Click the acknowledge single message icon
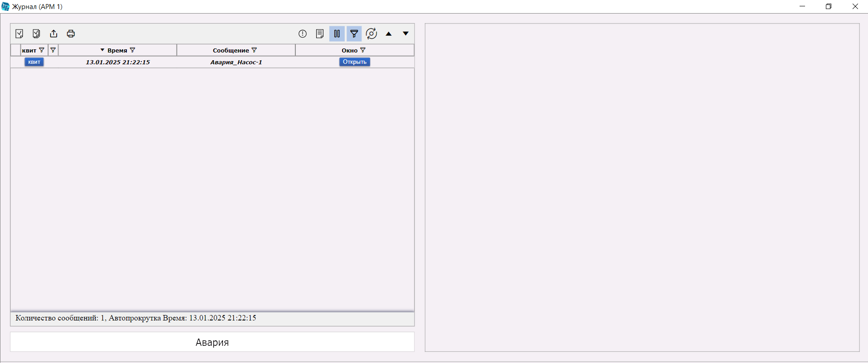 19,33
